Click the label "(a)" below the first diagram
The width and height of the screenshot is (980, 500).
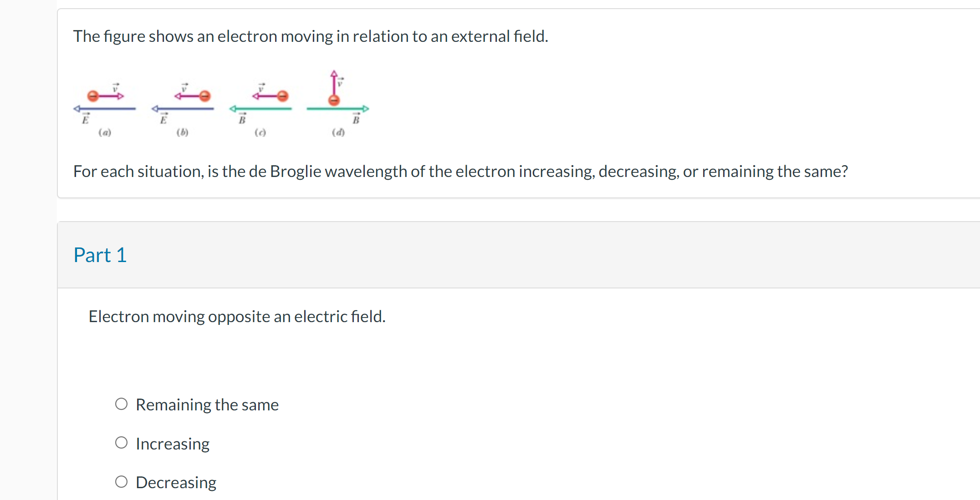(x=104, y=132)
